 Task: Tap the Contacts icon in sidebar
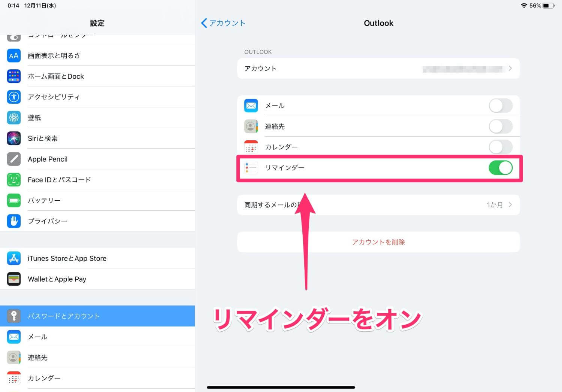(x=14, y=358)
